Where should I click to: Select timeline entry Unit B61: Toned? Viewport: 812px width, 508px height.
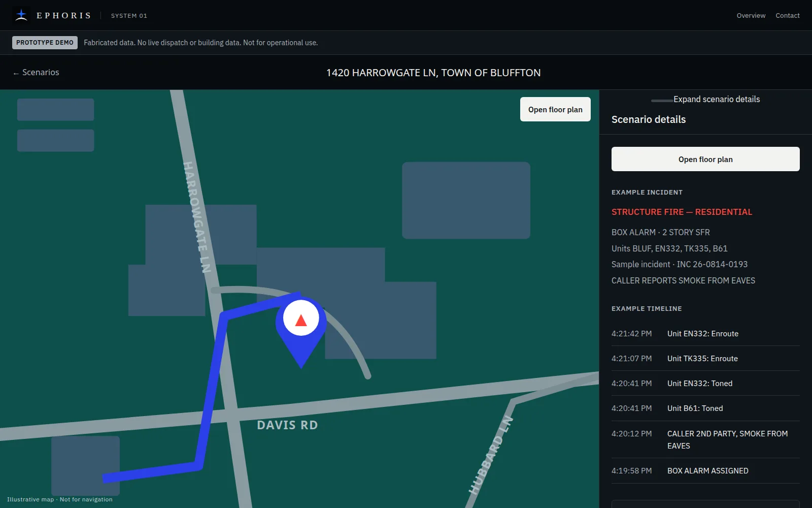pos(705,408)
